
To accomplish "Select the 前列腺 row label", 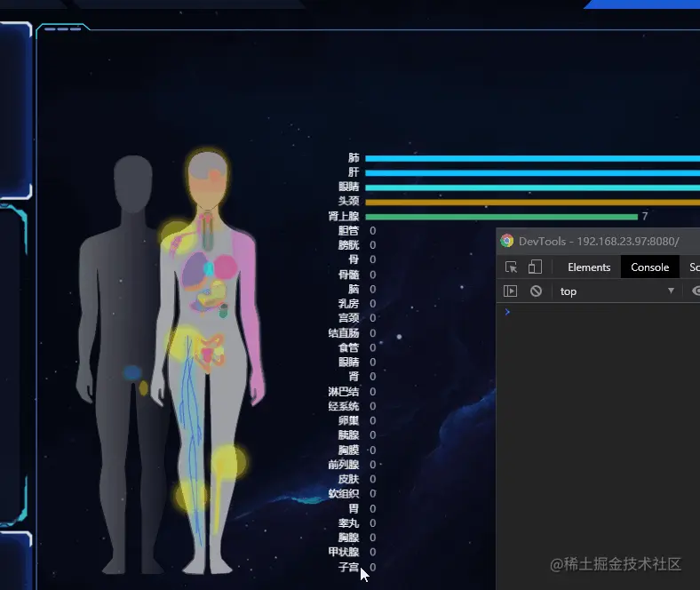I will [344, 465].
